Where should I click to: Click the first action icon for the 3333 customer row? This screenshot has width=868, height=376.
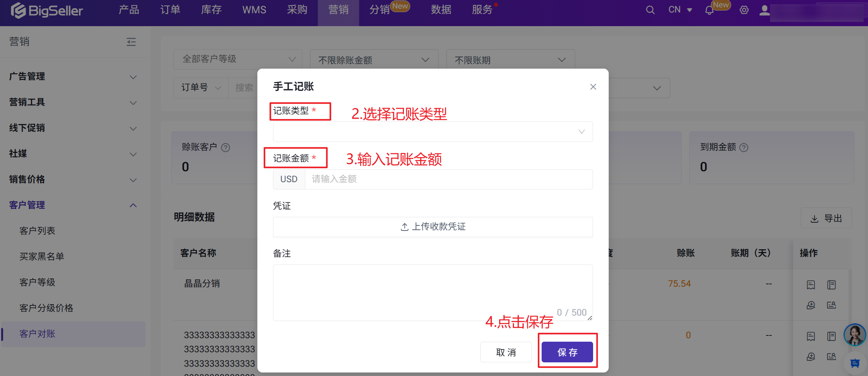[x=811, y=336]
